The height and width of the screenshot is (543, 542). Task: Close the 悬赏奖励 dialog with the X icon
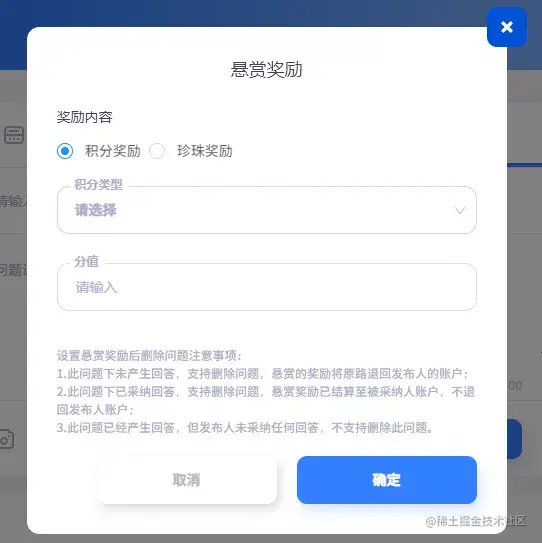[x=507, y=27]
